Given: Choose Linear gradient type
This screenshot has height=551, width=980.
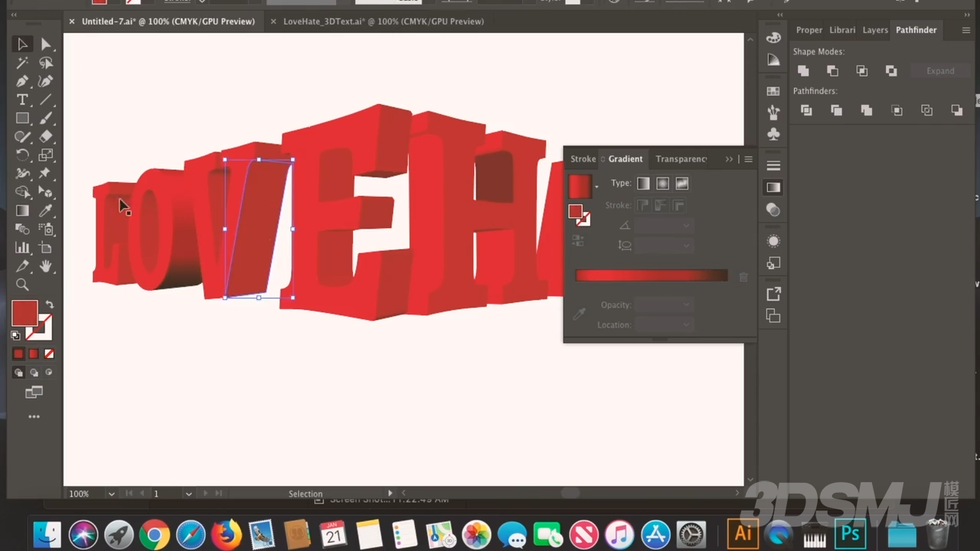Looking at the screenshot, I should pyautogui.click(x=643, y=184).
